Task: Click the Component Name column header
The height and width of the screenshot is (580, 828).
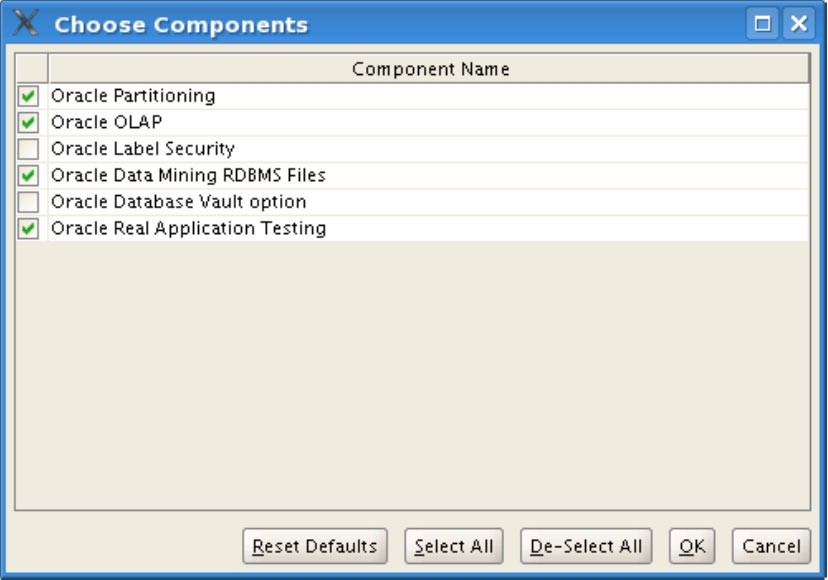Action: (430, 69)
